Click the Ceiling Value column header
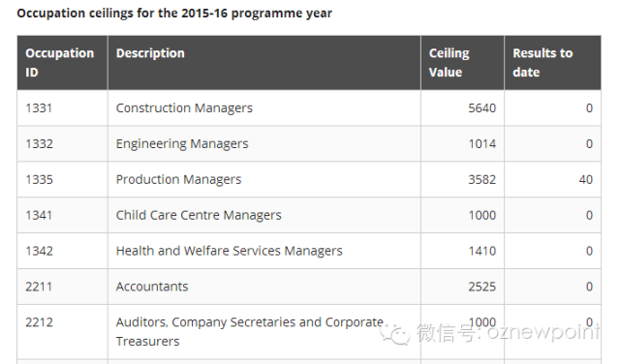Screen dimensions: 620x364 463,63
